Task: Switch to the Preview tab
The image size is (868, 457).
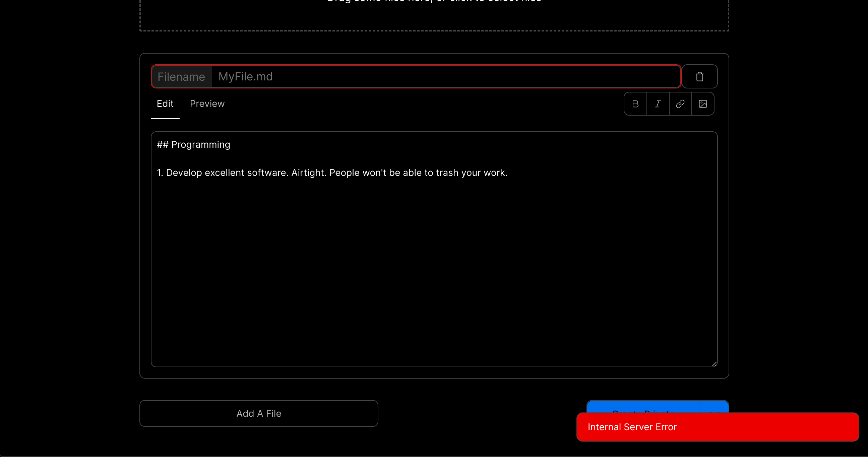Action: 207,104
